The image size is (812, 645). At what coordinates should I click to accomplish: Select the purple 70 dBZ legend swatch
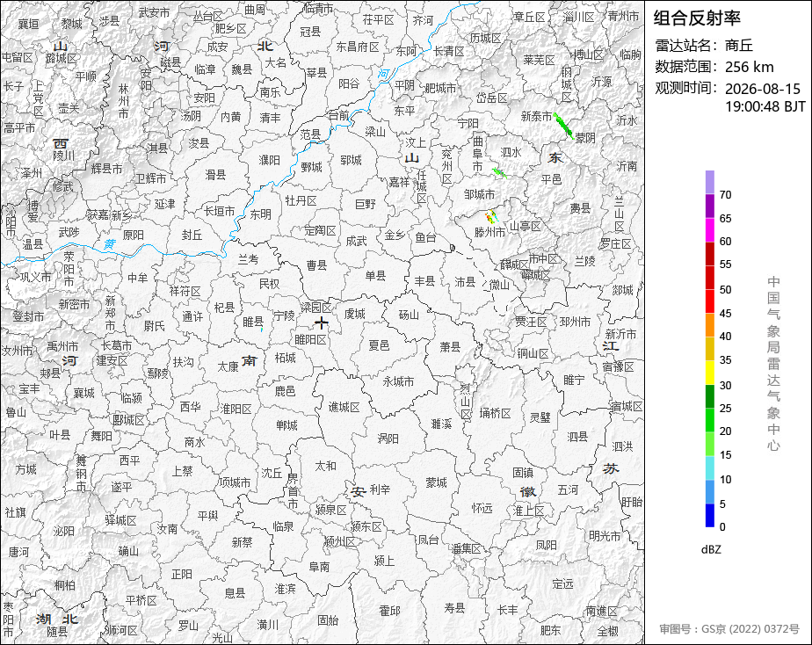[710, 182]
